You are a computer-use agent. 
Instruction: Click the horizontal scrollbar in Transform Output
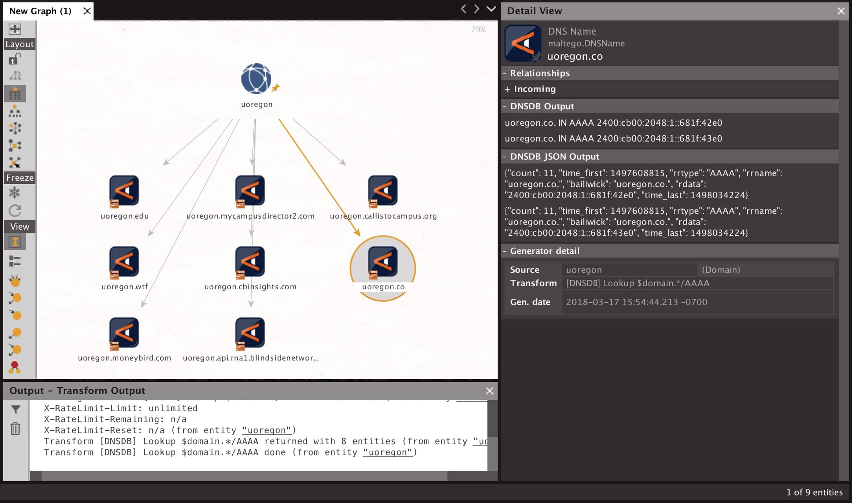[244, 476]
